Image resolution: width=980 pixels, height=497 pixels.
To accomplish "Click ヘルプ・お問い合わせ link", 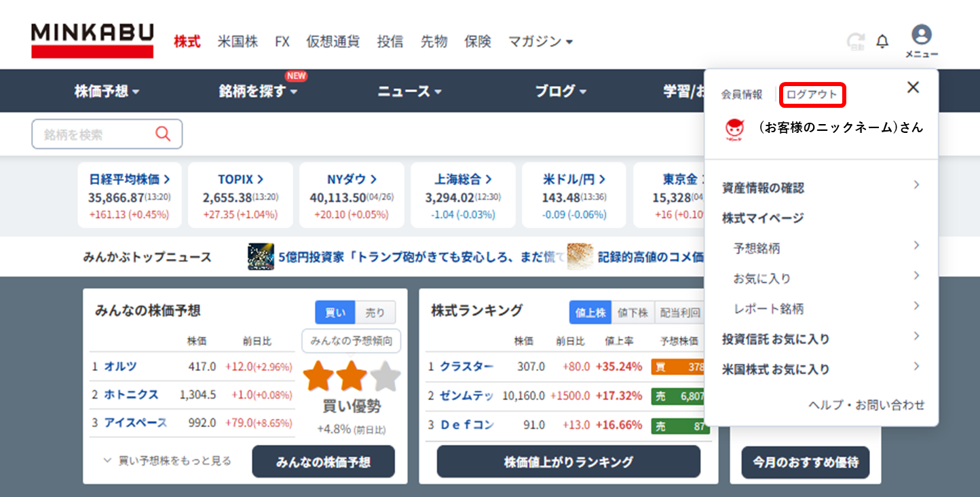I will point(867,405).
